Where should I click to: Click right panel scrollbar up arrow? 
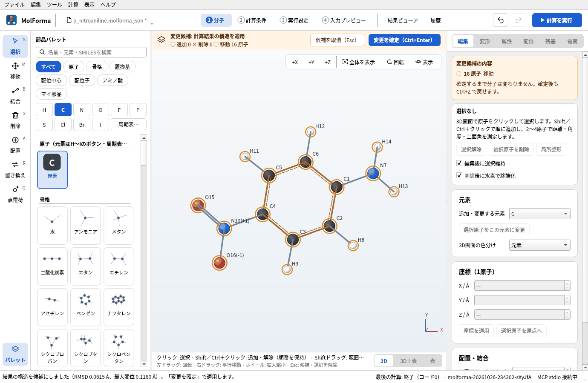click(585, 55)
